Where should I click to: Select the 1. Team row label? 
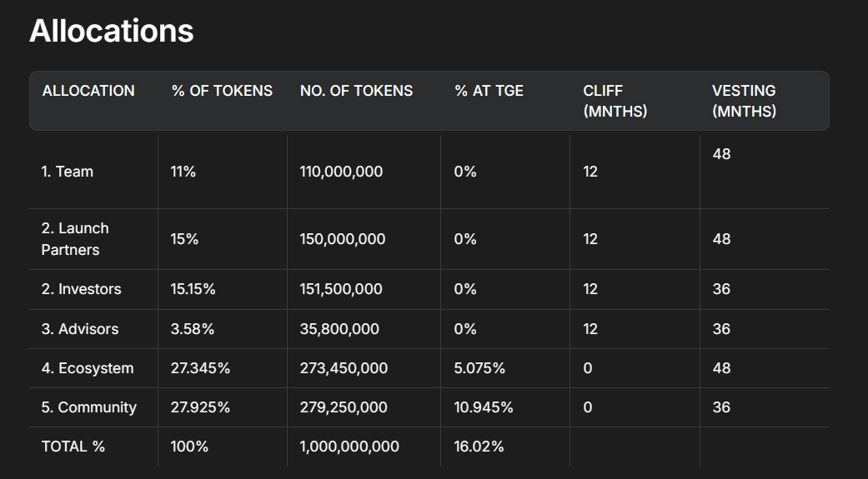click(x=68, y=172)
